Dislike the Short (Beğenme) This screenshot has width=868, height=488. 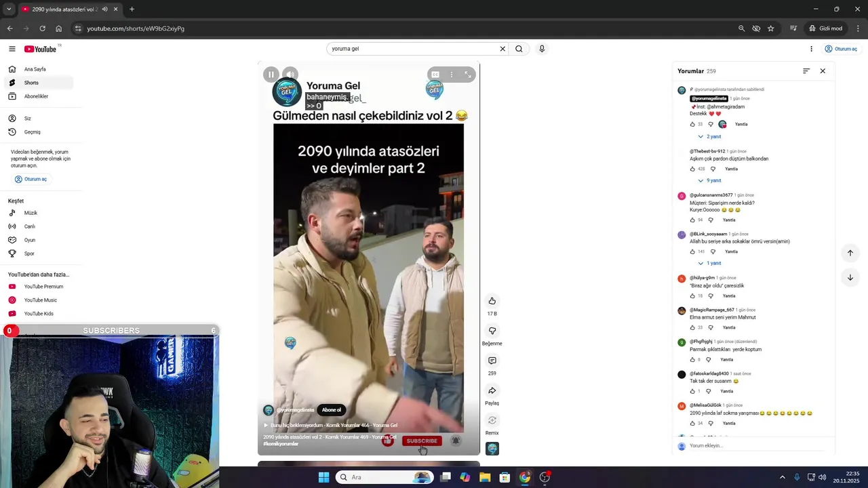(492, 331)
